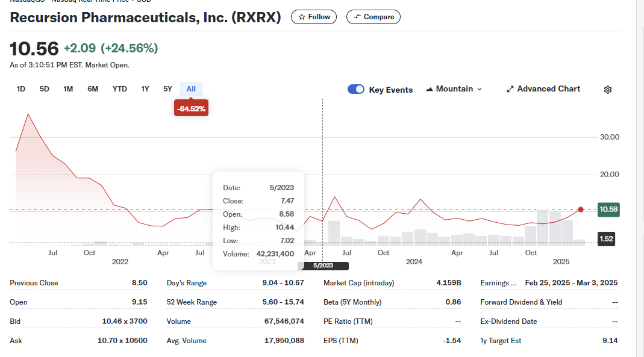Click the 10.56 current price

(x=34, y=49)
